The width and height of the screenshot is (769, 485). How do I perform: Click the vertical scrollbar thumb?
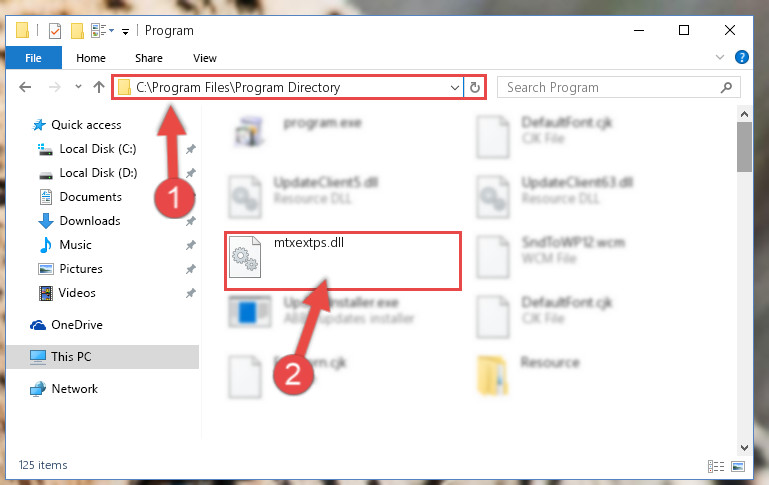(x=744, y=147)
